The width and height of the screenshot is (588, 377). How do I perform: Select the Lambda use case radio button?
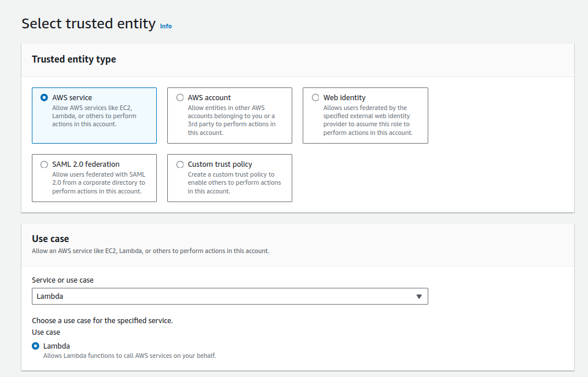coord(36,346)
